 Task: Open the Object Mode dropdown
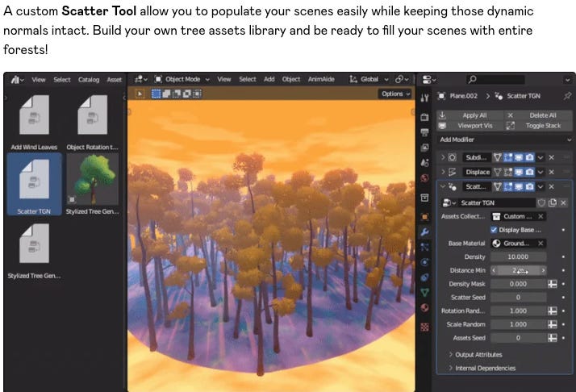pos(182,79)
